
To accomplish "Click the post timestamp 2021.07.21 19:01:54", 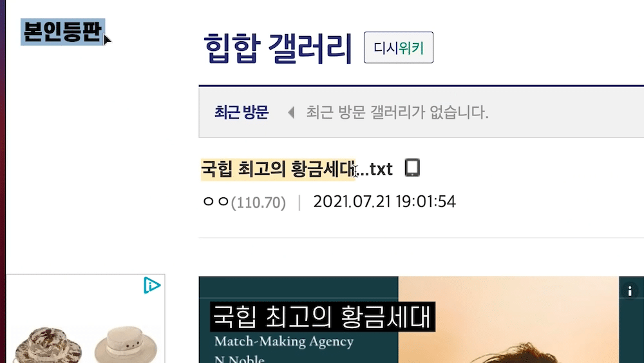I will [384, 201].
